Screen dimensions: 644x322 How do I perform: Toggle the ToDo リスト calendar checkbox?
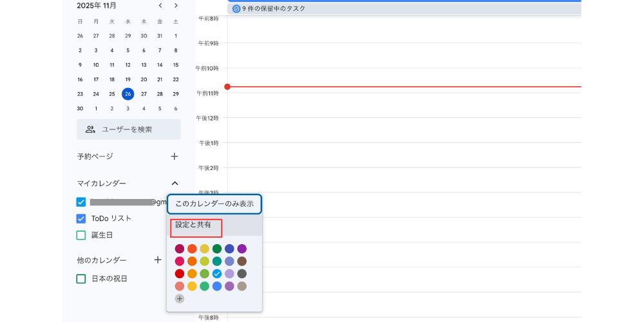pyautogui.click(x=81, y=218)
